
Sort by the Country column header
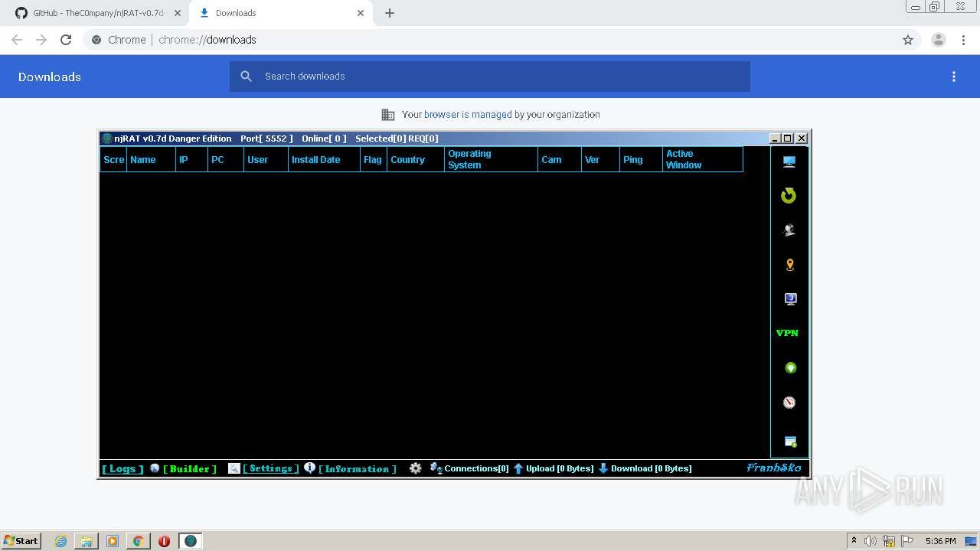pyautogui.click(x=416, y=159)
